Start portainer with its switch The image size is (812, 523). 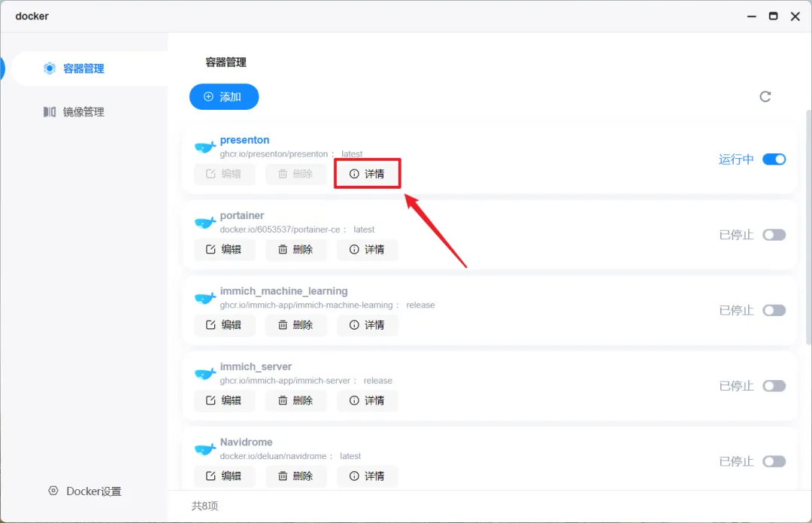(x=774, y=235)
